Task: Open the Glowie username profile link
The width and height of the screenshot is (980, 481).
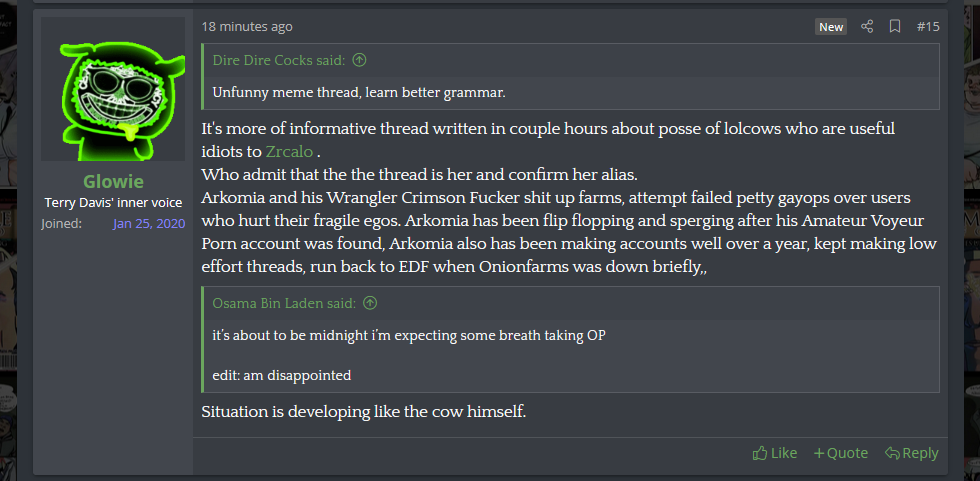Action: click(x=113, y=181)
